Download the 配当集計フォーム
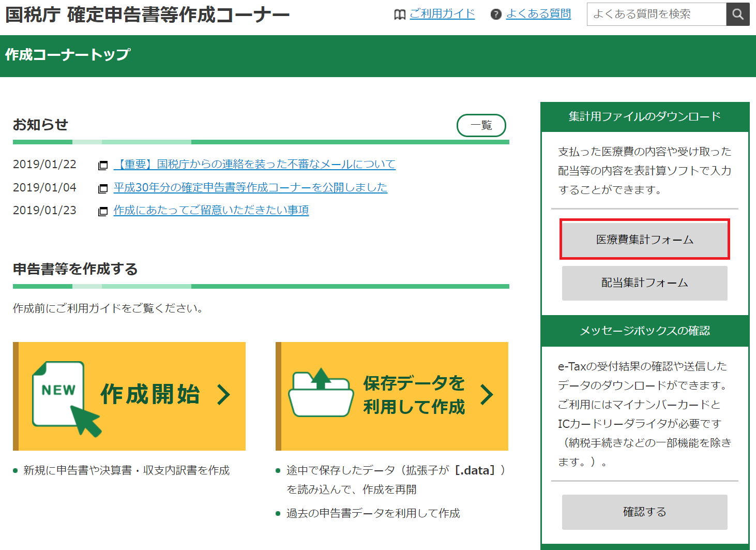 pyautogui.click(x=644, y=283)
